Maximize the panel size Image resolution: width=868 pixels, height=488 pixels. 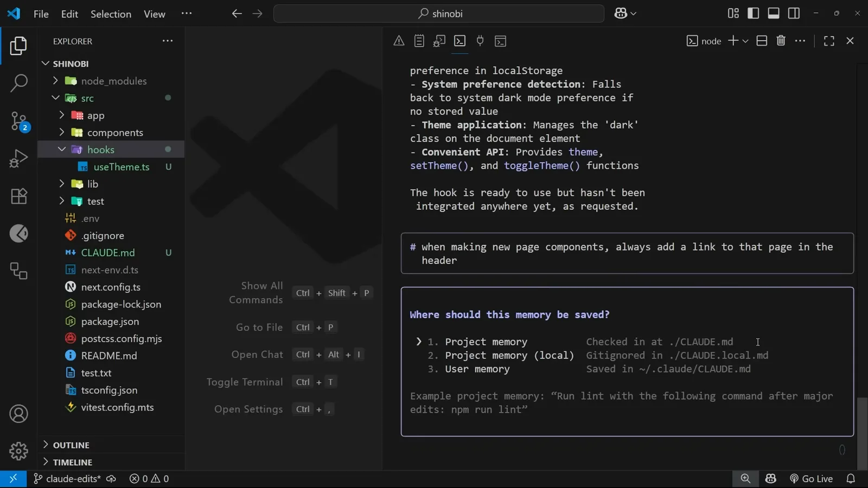tap(829, 41)
